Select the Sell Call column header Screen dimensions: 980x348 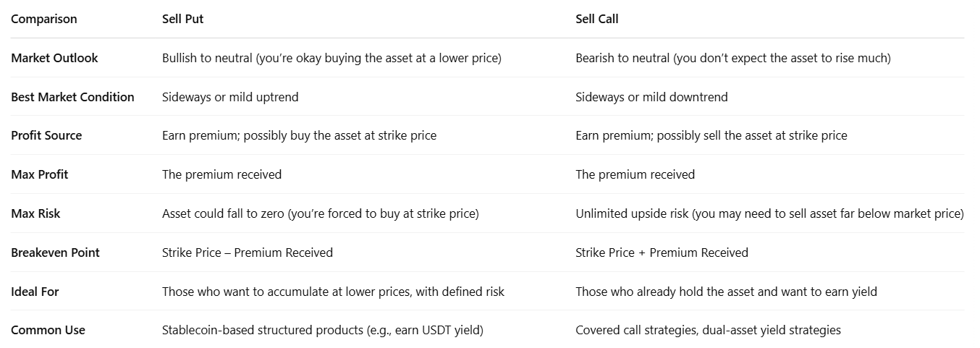coord(596,19)
